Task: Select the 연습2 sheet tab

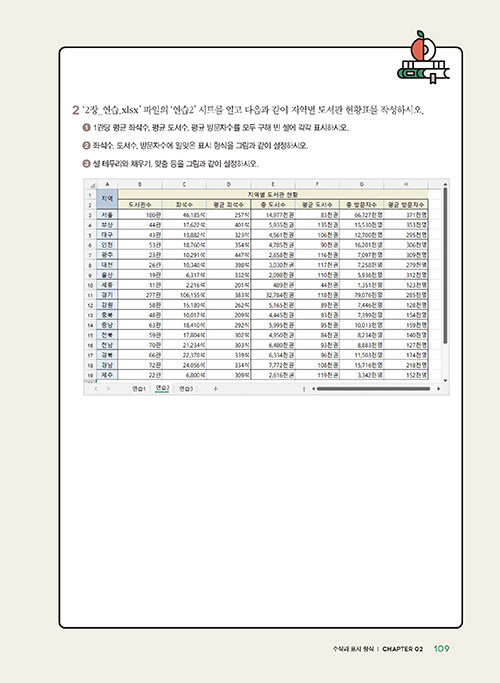Action: pos(162,388)
